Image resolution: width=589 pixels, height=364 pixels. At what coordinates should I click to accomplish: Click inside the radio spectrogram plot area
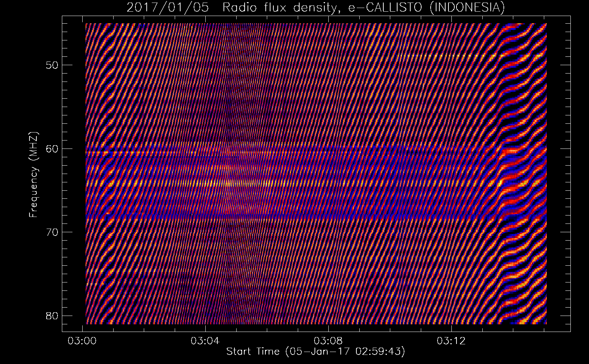pyautogui.click(x=316, y=174)
